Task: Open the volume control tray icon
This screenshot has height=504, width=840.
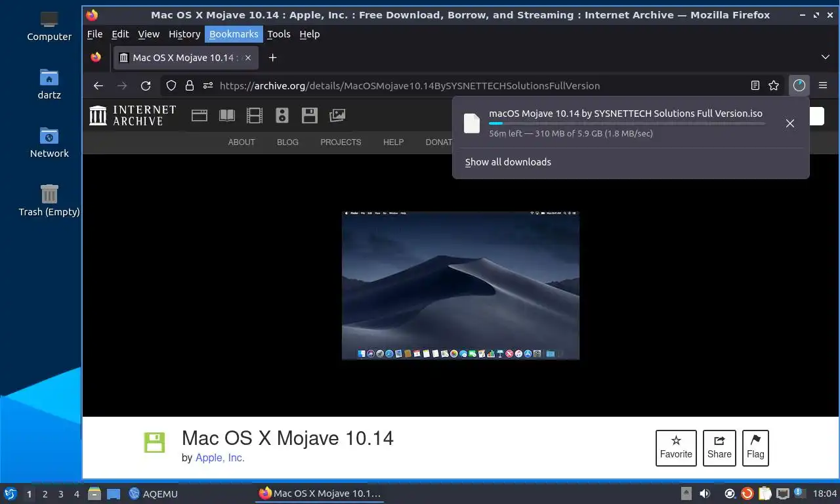Action: click(705, 493)
